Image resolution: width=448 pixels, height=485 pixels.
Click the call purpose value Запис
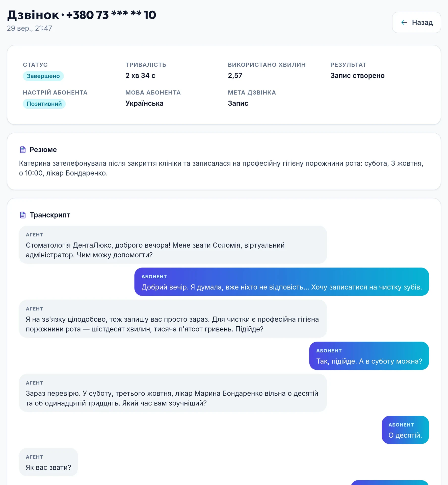click(238, 103)
